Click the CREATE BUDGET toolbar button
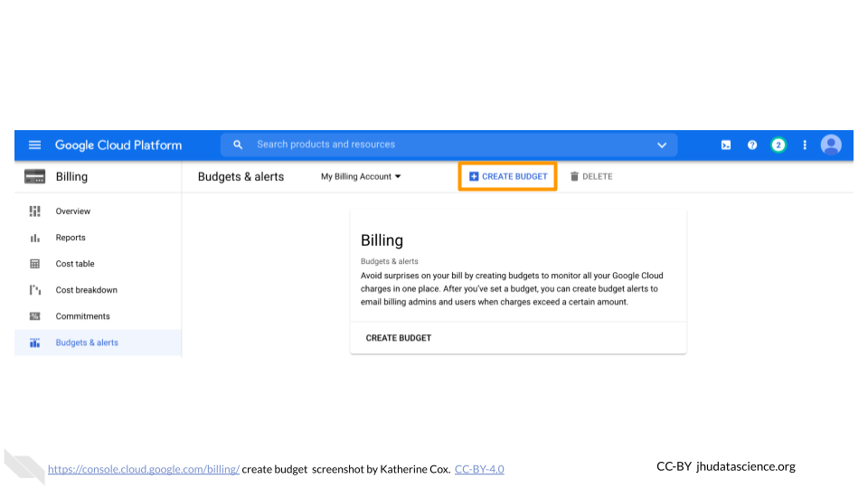The width and height of the screenshot is (868, 488). [x=507, y=176]
